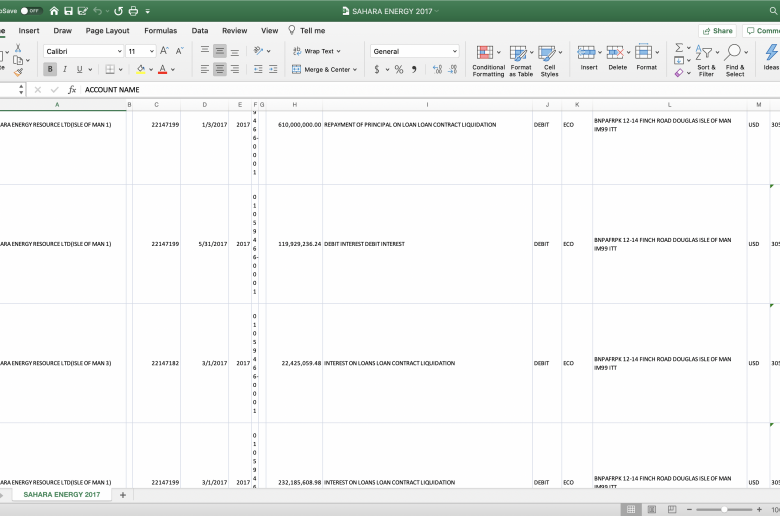780x516 pixels.
Task: Align text left
Action: 204,69
